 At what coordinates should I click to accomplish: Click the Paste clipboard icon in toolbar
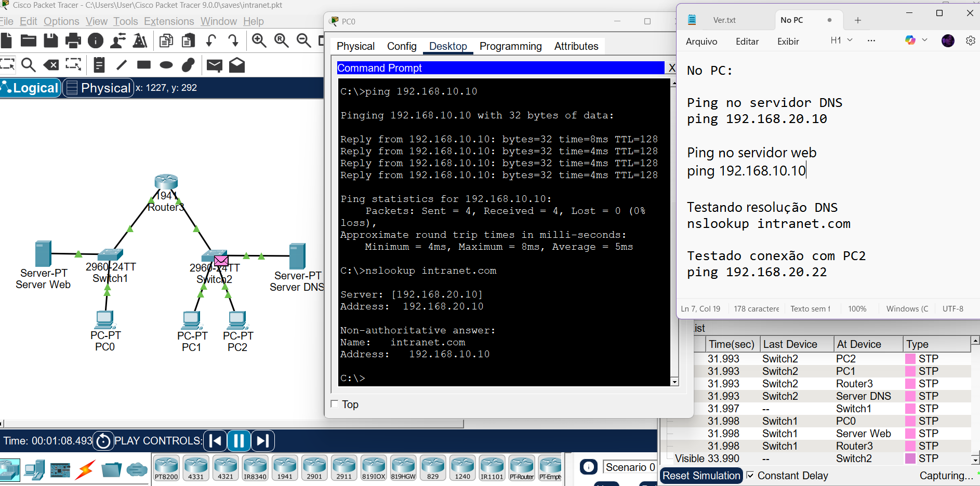tap(189, 40)
